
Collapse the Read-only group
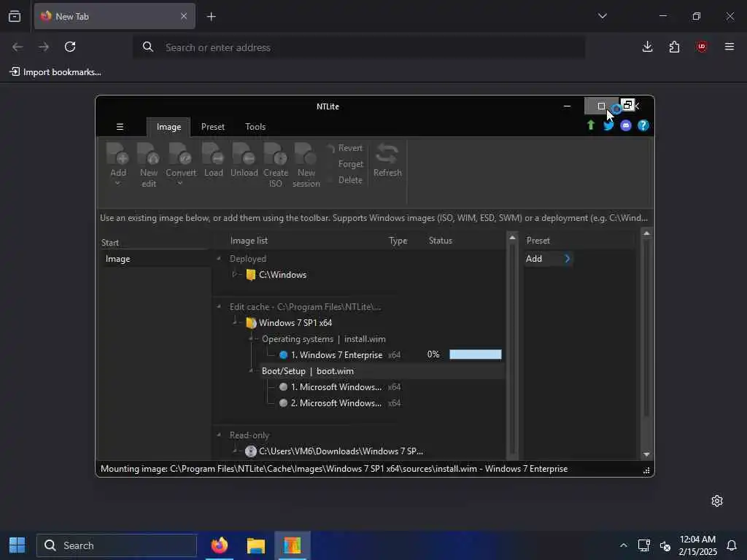[x=219, y=435]
